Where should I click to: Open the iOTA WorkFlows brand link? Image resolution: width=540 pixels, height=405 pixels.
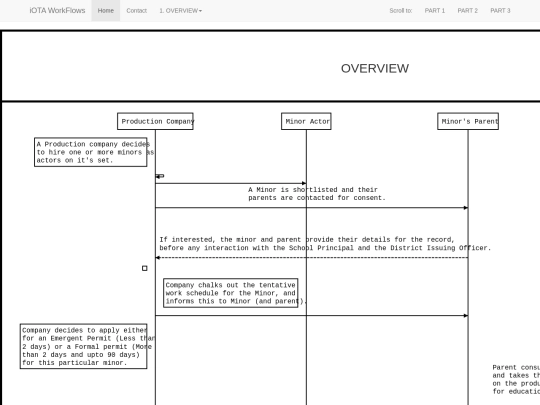[x=57, y=11]
